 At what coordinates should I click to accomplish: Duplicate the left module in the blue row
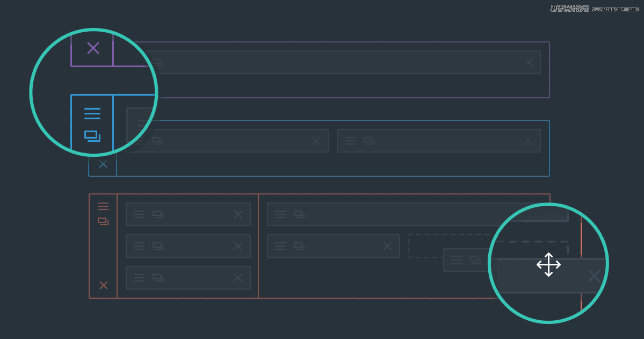pos(158,141)
